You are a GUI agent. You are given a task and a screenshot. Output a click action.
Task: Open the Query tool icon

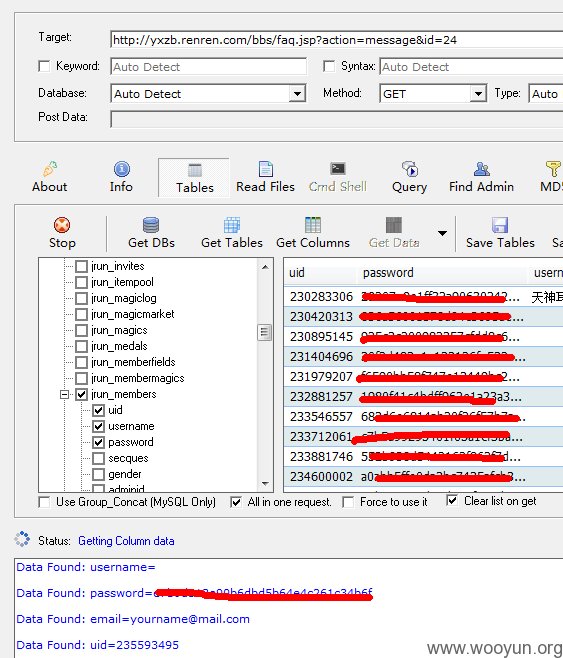[x=409, y=169]
